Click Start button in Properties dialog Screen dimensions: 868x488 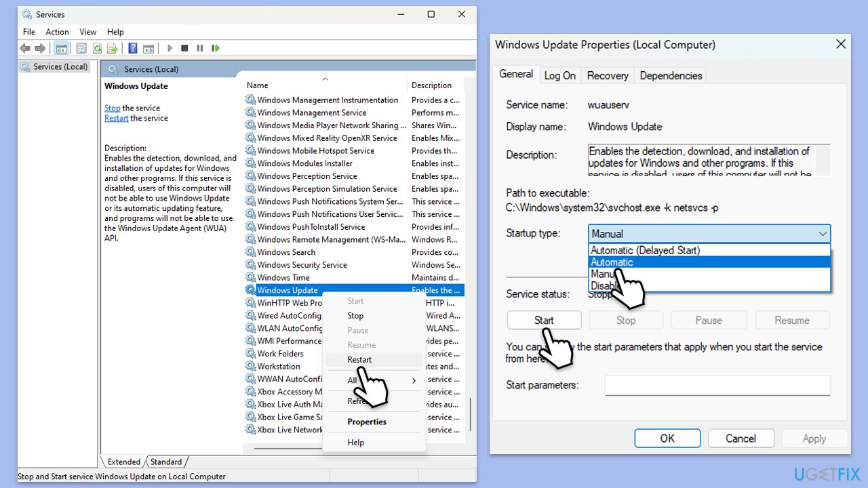pos(544,321)
